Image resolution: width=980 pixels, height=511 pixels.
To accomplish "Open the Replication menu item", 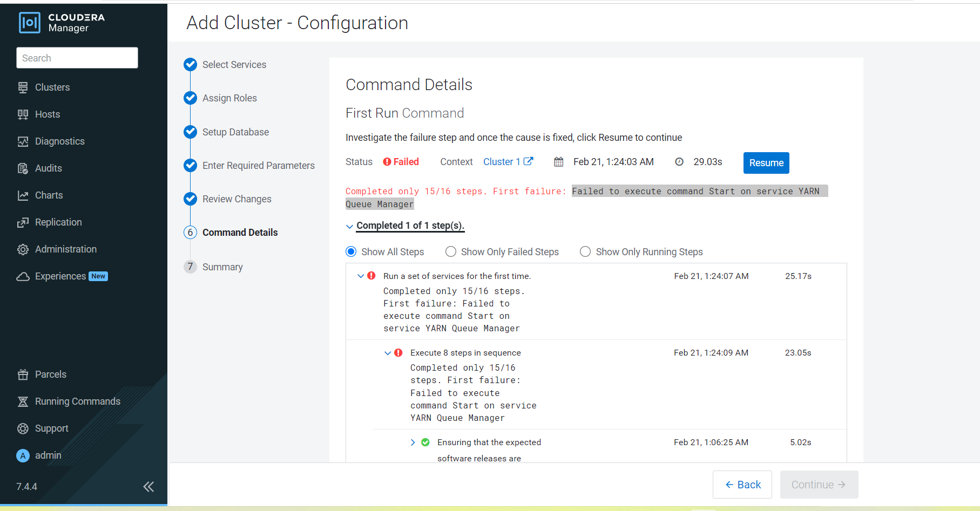I will click(58, 222).
